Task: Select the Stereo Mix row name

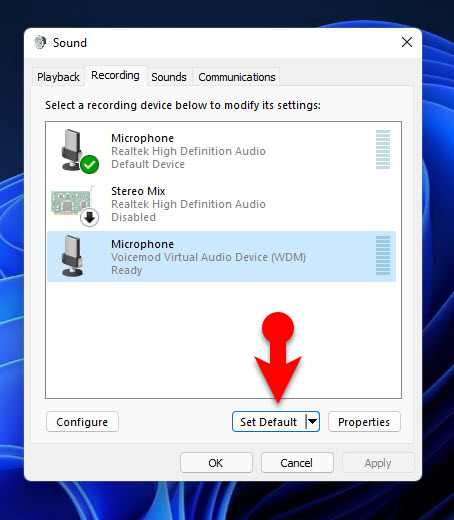Action: (x=138, y=191)
